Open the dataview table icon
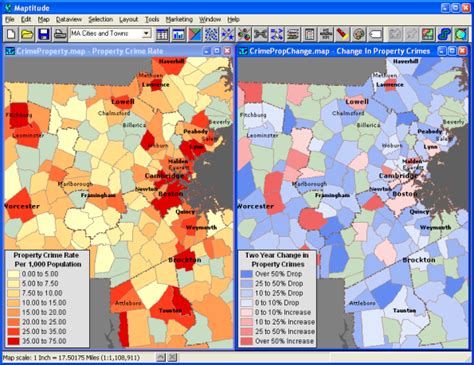 coord(162,34)
